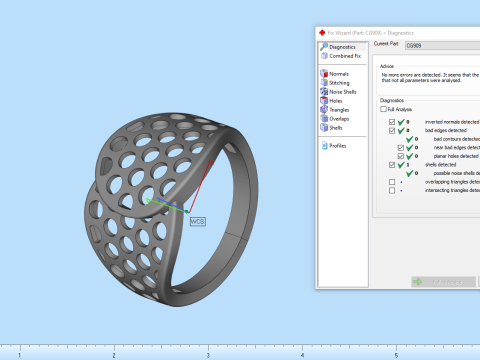The image size is (480, 360).
Task: Open the Current Part dropdown field
Action: [442, 45]
